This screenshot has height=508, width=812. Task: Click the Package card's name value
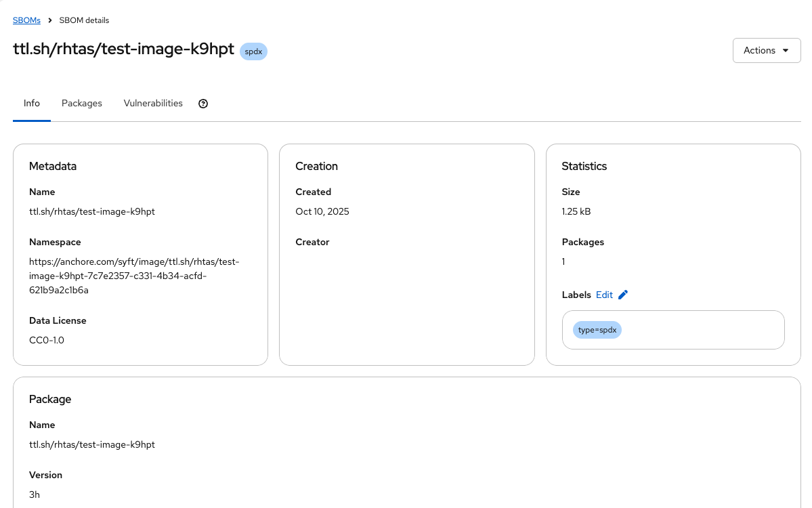pos(92,444)
